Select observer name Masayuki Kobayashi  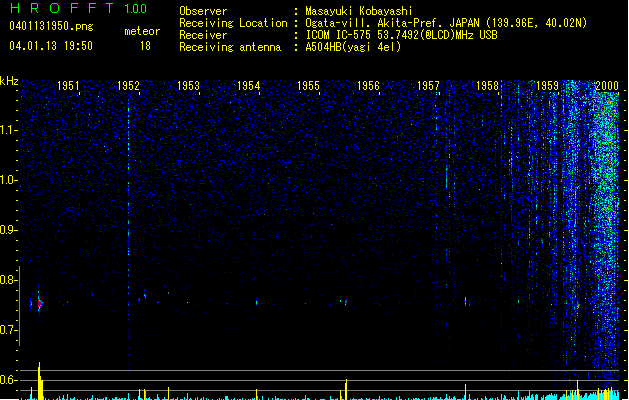[359, 11]
